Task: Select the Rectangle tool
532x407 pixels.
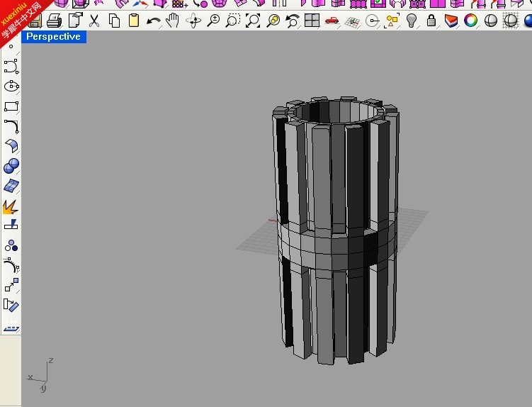Action: click(11, 106)
